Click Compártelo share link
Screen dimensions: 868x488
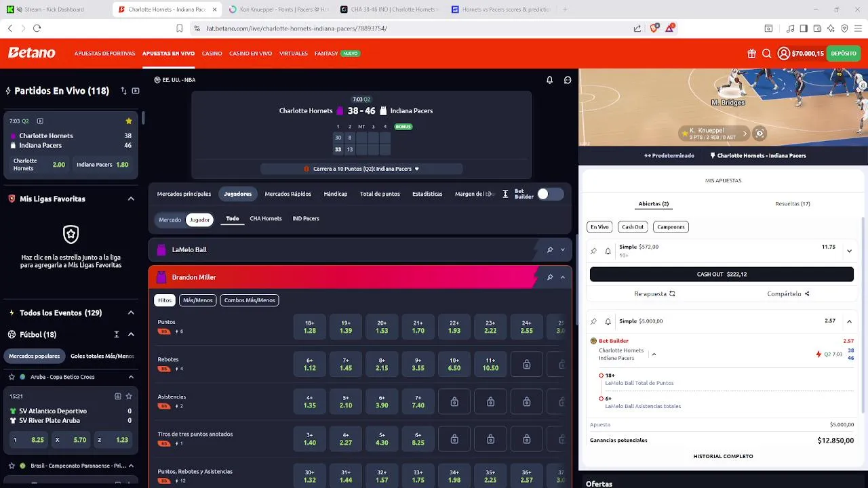coord(788,294)
